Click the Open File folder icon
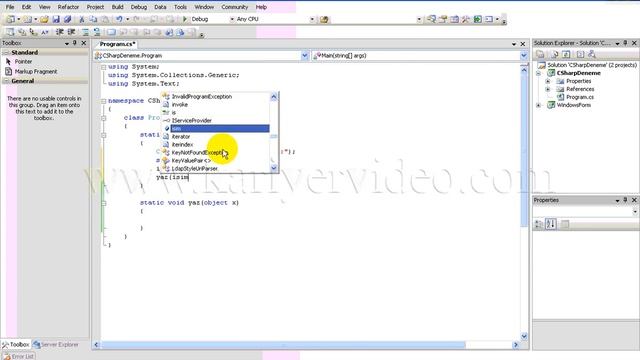The image size is (640, 360). tap(44, 19)
